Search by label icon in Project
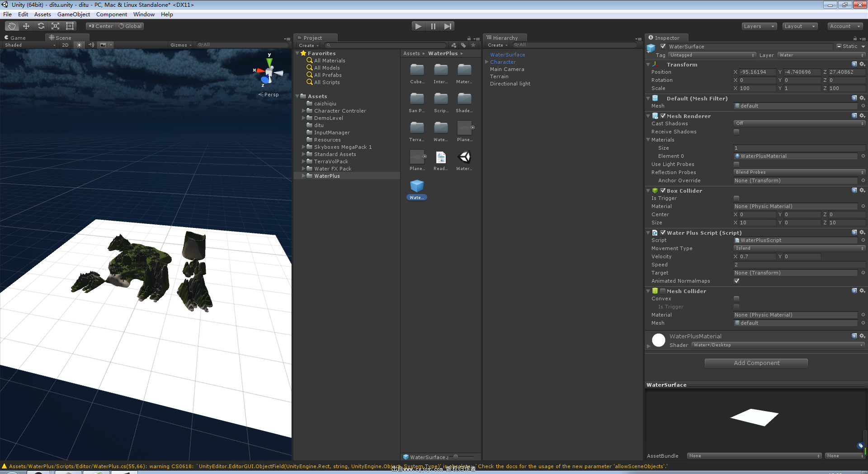This screenshot has height=474, width=868. pos(463,45)
